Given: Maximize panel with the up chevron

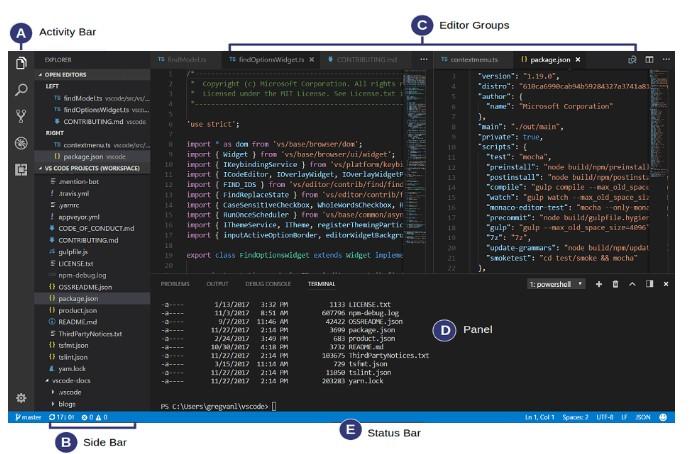Looking at the screenshot, I should (632, 284).
